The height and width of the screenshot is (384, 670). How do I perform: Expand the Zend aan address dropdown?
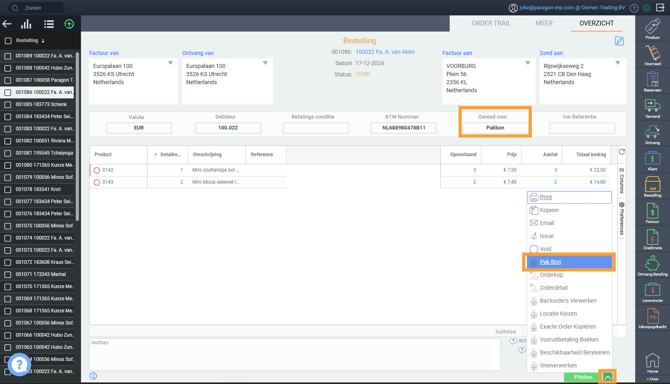[x=617, y=63]
